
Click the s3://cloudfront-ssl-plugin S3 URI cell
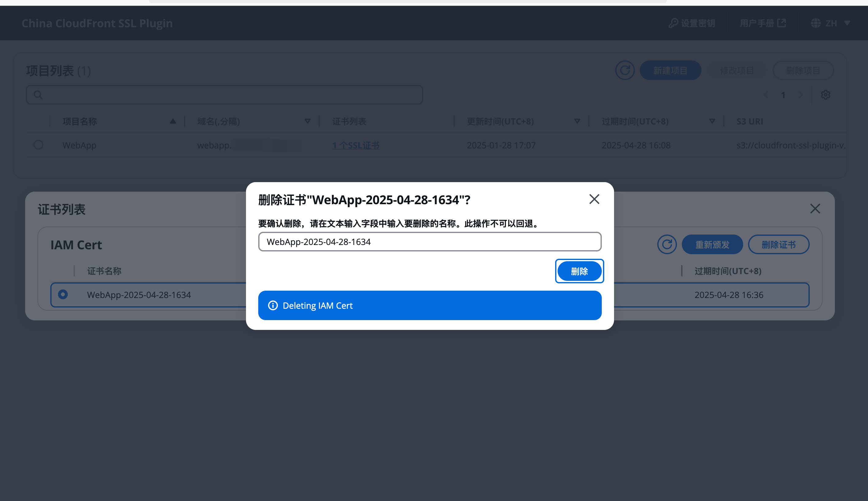coord(791,145)
